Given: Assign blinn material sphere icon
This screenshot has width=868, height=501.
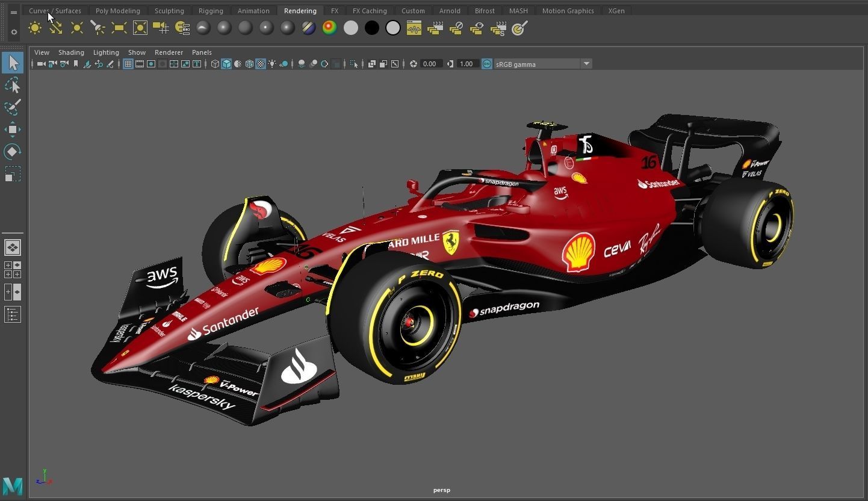Looking at the screenshot, I should 225,28.
